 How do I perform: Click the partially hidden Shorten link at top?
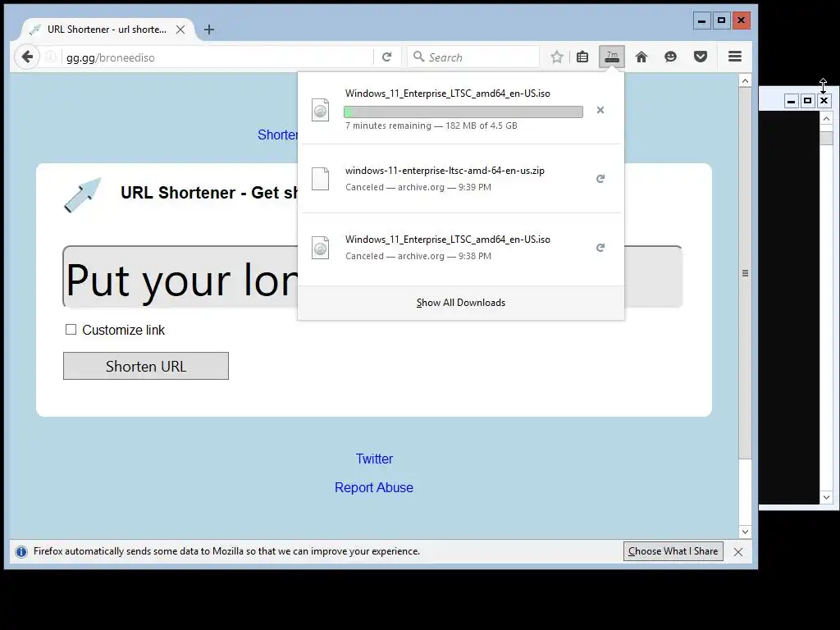[x=277, y=135]
